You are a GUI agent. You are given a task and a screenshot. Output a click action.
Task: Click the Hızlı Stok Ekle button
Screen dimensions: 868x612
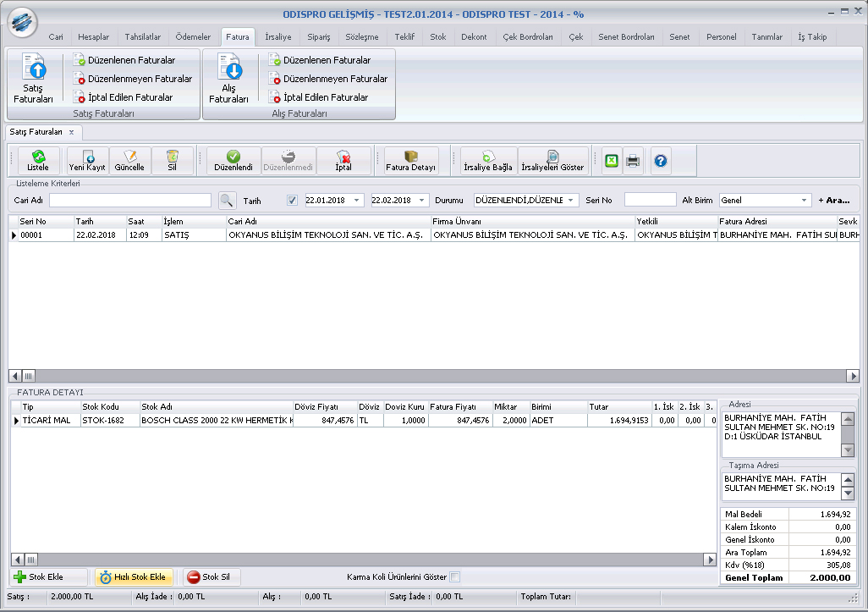coord(134,577)
